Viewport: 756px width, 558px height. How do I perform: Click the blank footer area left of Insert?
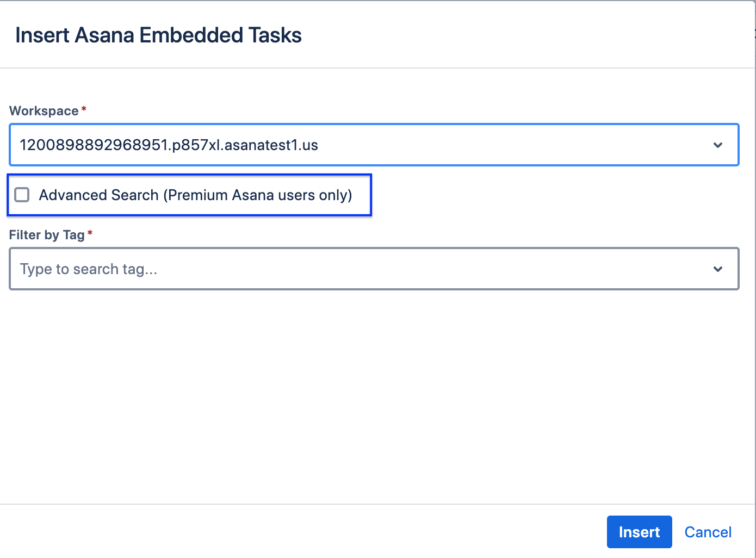[x=299, y=532]
